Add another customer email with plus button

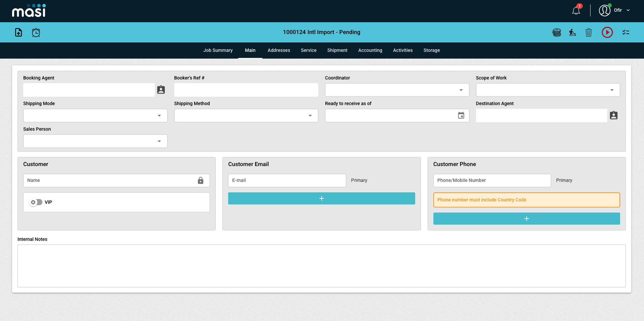click(321, 198)
